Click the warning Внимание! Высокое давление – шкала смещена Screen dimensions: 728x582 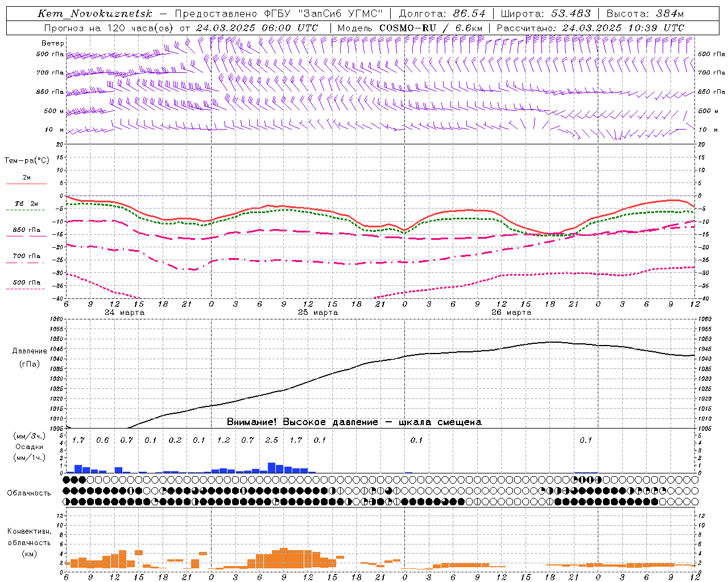(354, 422)
